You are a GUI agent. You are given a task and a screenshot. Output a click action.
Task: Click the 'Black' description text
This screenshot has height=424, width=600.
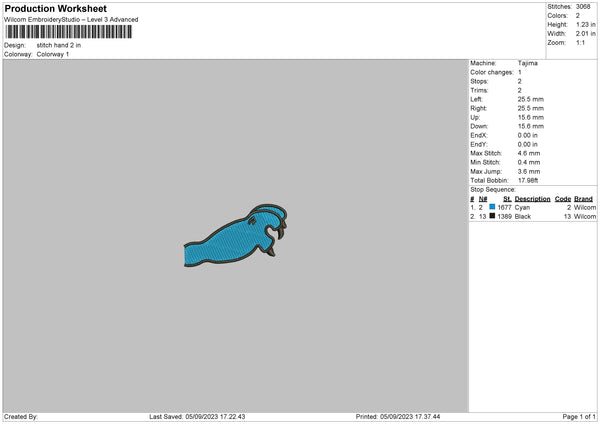[x=523, y=217]
